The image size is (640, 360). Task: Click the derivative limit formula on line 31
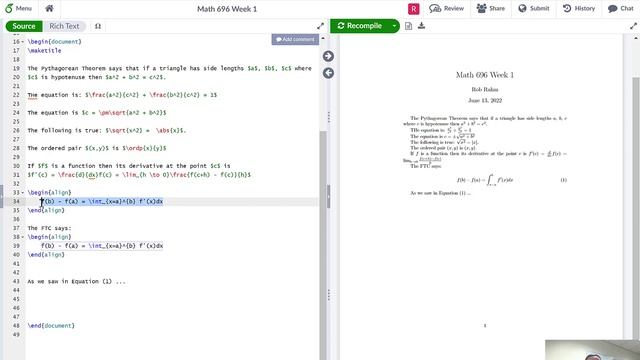coord(139,175)
